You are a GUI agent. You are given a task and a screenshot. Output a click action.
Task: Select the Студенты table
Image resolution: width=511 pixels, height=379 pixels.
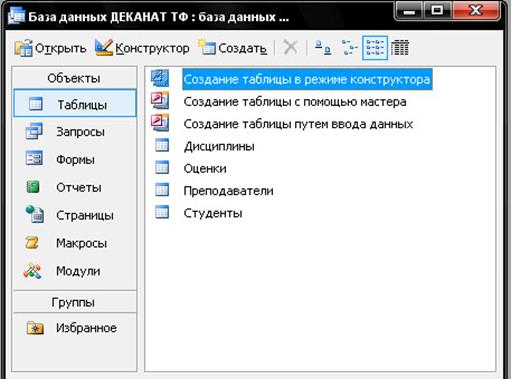[x=213, y=213]
